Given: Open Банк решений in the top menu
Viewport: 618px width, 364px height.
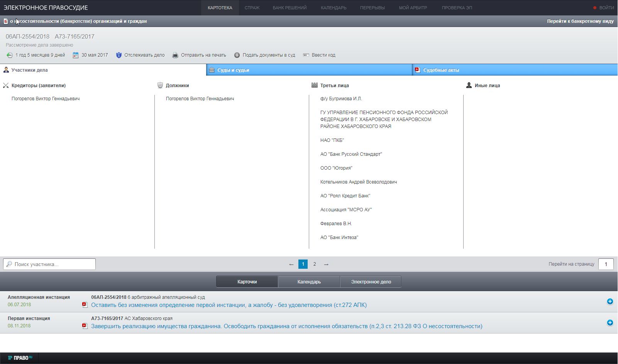Looking at the screenshot, I should coord(290,8).
